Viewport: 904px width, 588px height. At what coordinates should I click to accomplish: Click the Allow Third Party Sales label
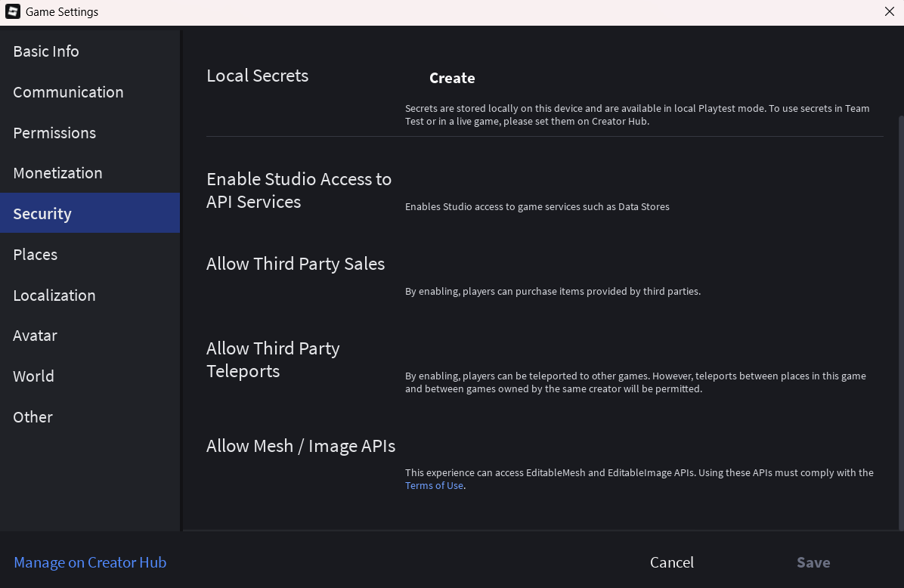[296, 264]
